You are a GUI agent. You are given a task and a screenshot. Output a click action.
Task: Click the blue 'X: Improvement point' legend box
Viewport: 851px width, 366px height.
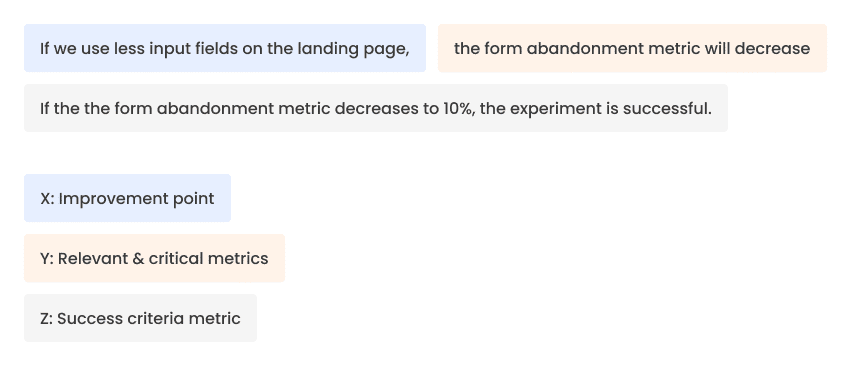pyautogui.click(x=128, y=198)
